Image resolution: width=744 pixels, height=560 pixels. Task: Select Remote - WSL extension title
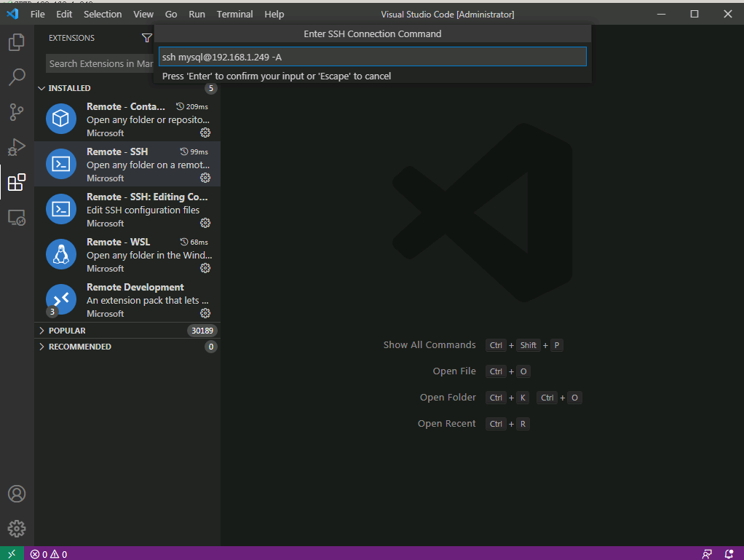(x=118, y=242)
